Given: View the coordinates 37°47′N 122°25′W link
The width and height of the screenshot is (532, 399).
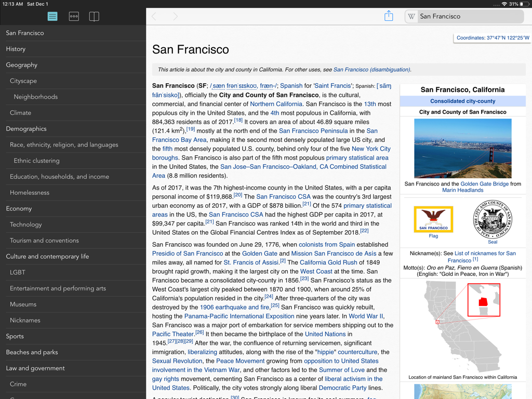Looking at the screenshot, I should 491,37.
